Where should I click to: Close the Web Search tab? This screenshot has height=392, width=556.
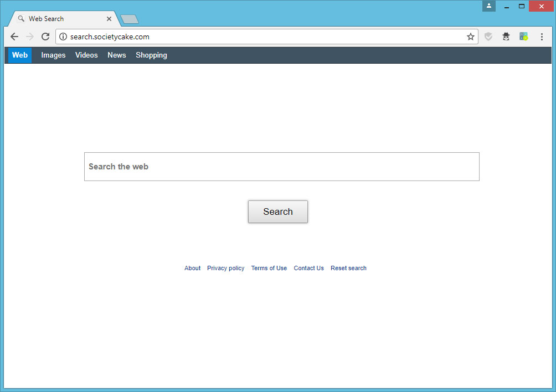(x=109, y=19)
